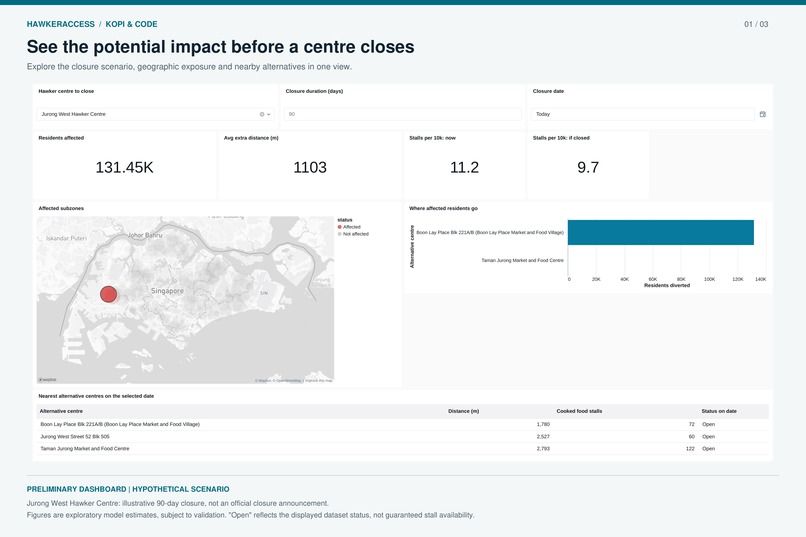
Task: Click the Johor Bahru label on the map
Action: click(x=145, y=235)
